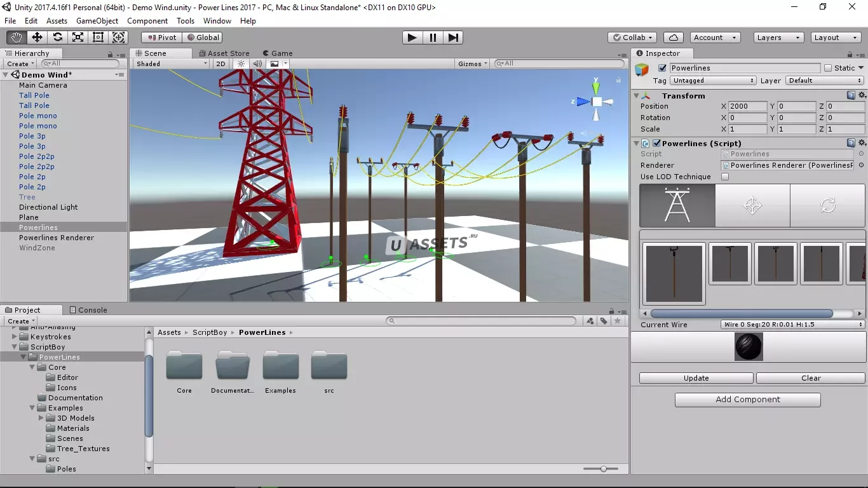Select the pylon placement mode icon
Image resolution: width=868 pixels, height=488 pixels.
677,206
